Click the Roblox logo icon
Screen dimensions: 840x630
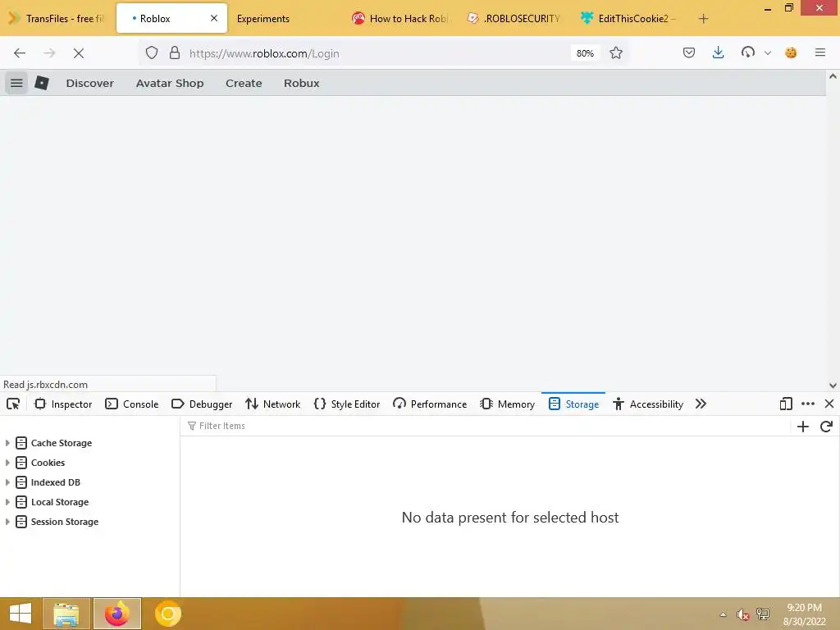point(42,83)
